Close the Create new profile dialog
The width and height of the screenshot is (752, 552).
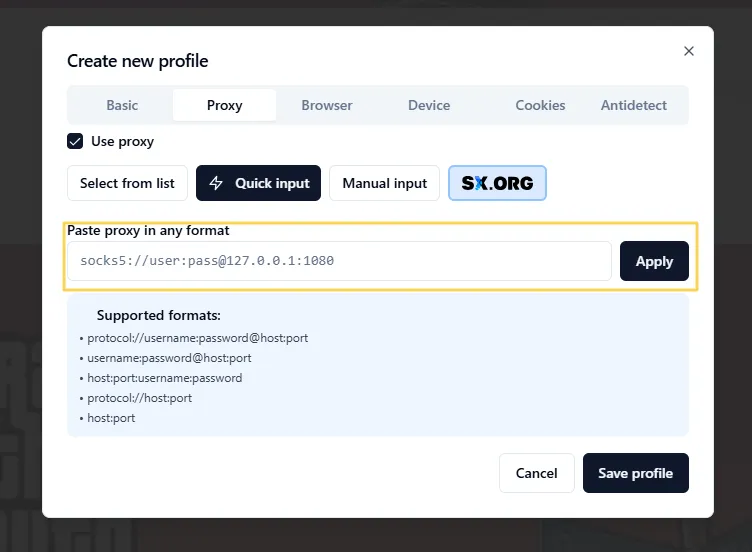pyautogui.click(x=689, y=51)
